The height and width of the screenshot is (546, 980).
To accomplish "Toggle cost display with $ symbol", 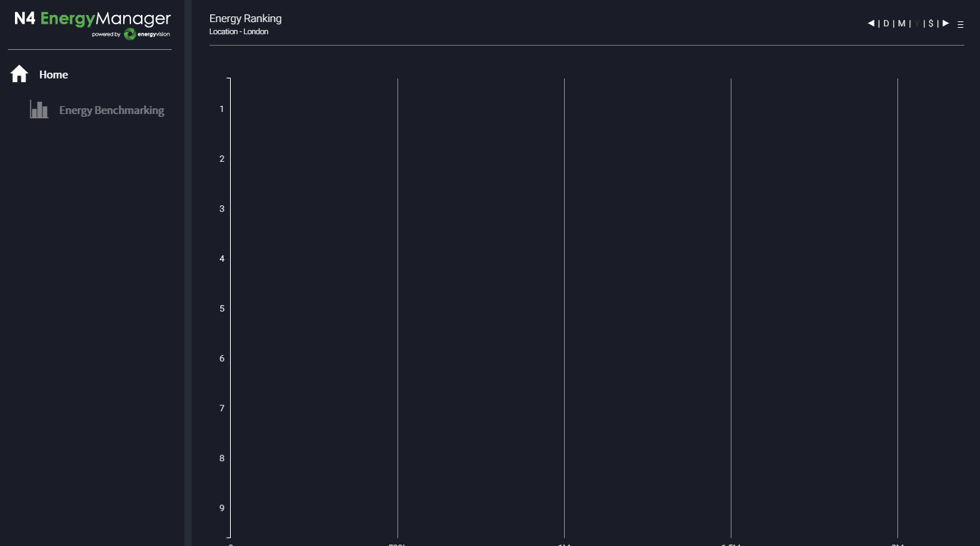I will pyautogui.click(x=931, y=24).
